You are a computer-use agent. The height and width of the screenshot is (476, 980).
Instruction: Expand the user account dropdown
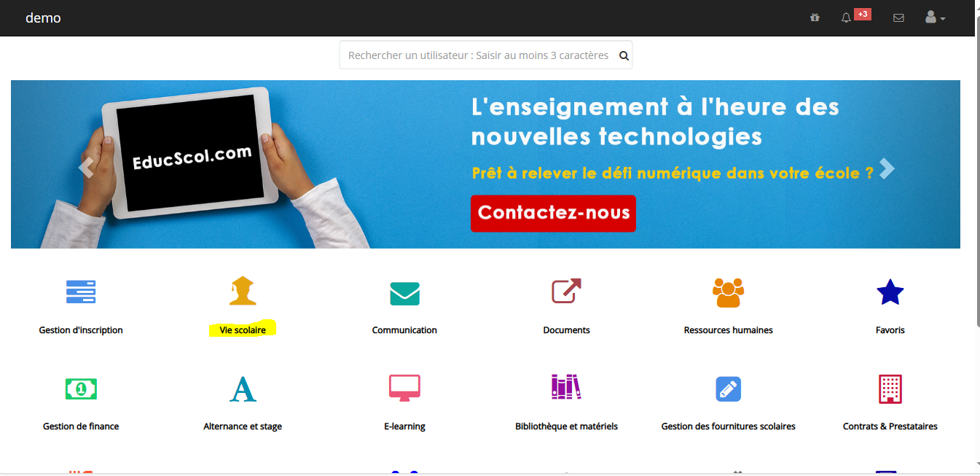935,17
